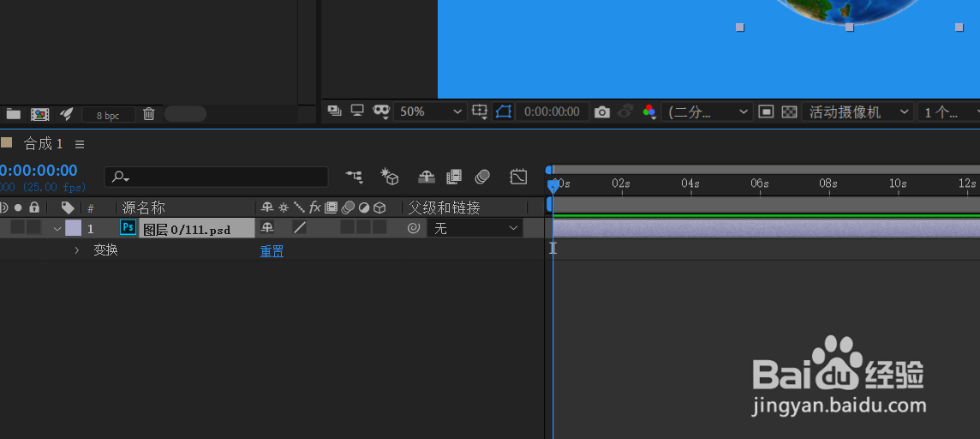Screen dimensions: 980x439
Task: Hide shy layers with the timeline shy switch
Action: 427,177
